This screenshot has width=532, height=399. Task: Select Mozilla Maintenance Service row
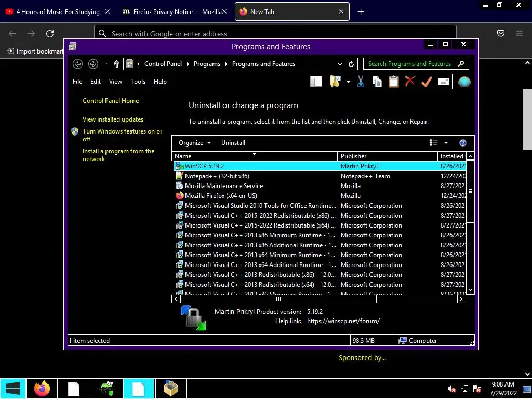(x=320, y=186)
